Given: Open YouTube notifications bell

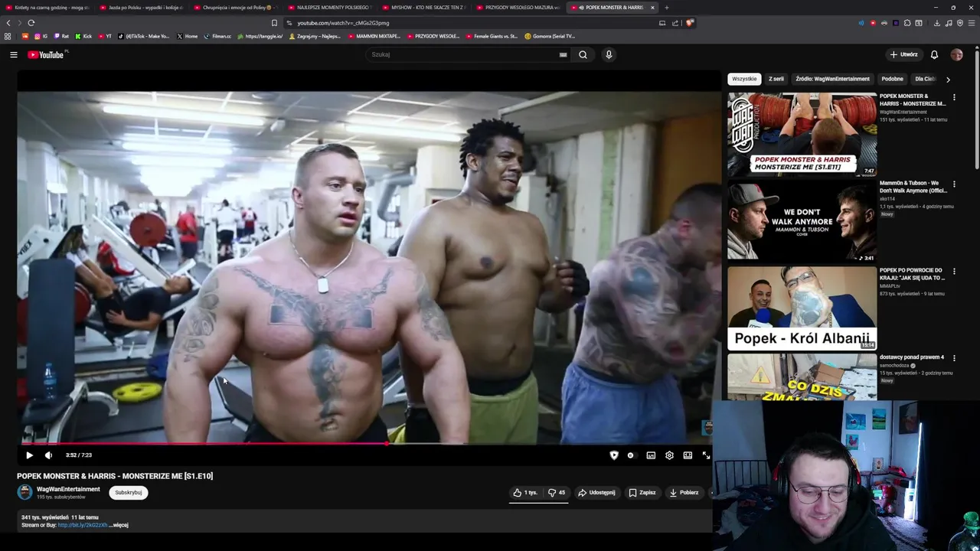Looking at the screenshot, I should tap(934, 54).
